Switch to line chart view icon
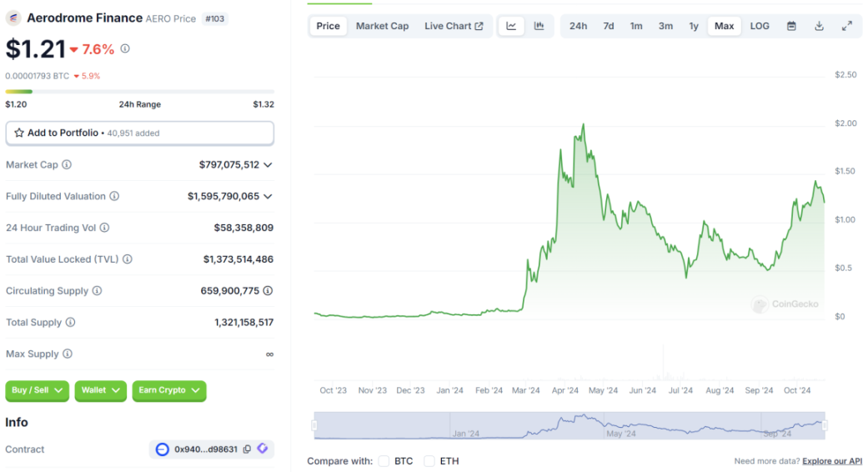 (511, 26)
